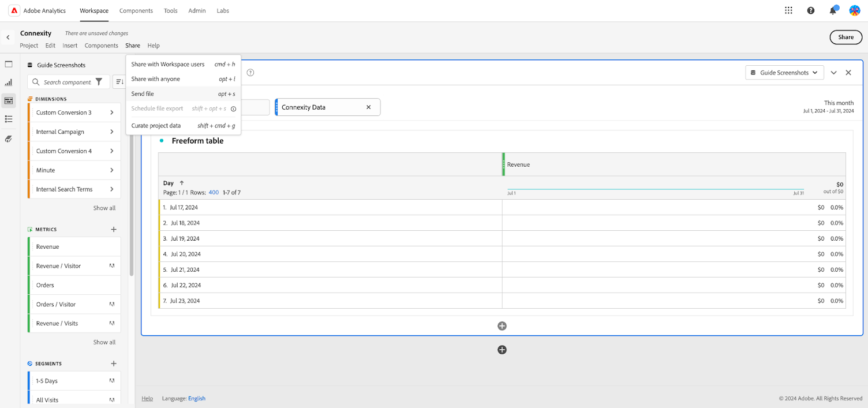Viewport: 868px width, 408px height.
Task: Click the sort components icon button
Action: coord(119,82)
